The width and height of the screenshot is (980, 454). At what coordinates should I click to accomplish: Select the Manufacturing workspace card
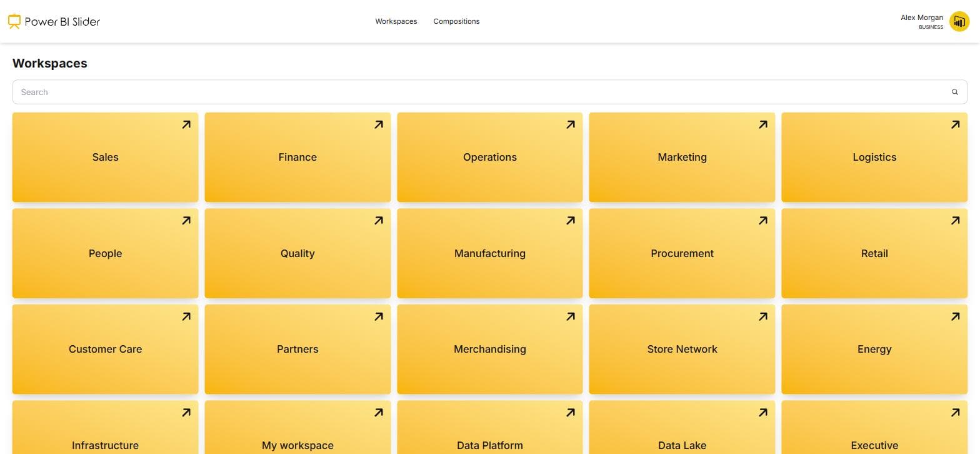[490, 253]
